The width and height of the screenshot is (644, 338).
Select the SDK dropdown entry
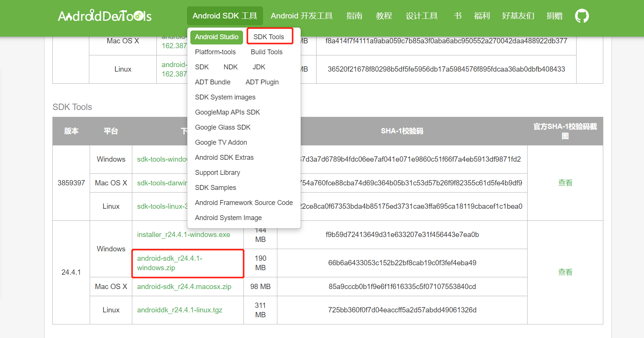(202, 67)
